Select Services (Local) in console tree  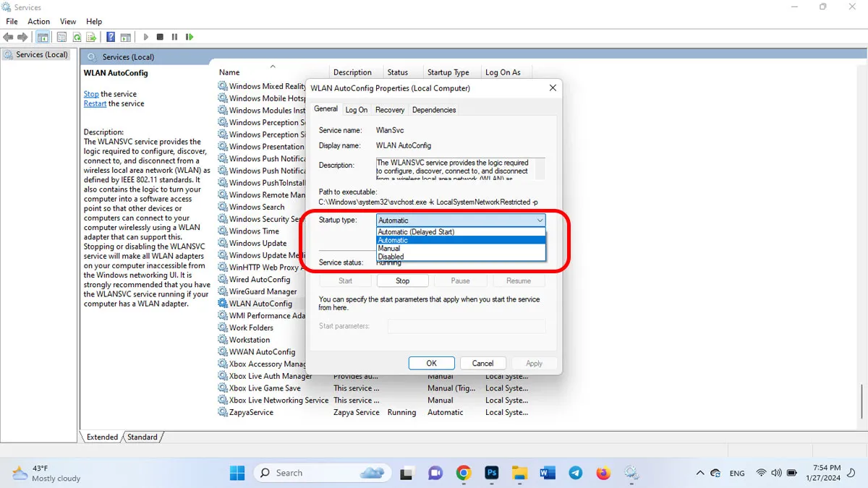click(x=36, y=55)
